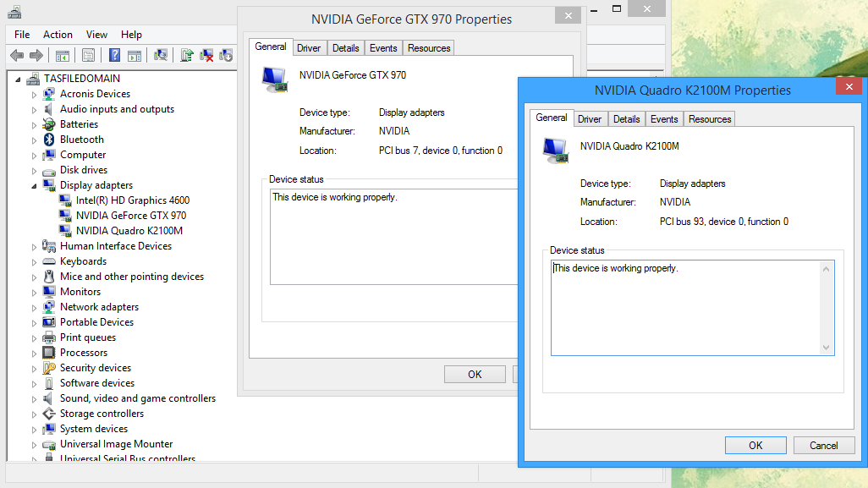The height and width of the screenshot is (488, 868).
Task: Open the Action menu
Action: 58,35
